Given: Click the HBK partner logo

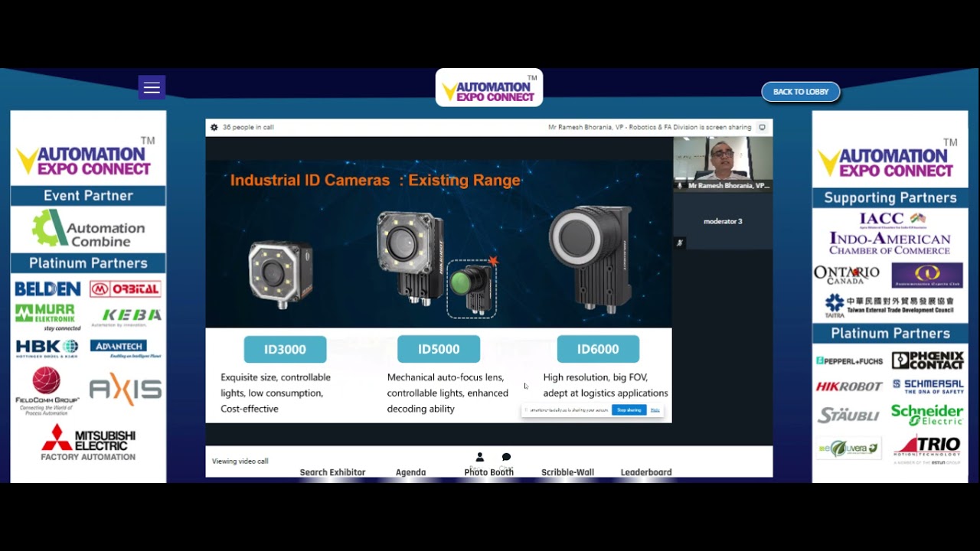Looking at the screenshot, I should (x=47, y=348).
